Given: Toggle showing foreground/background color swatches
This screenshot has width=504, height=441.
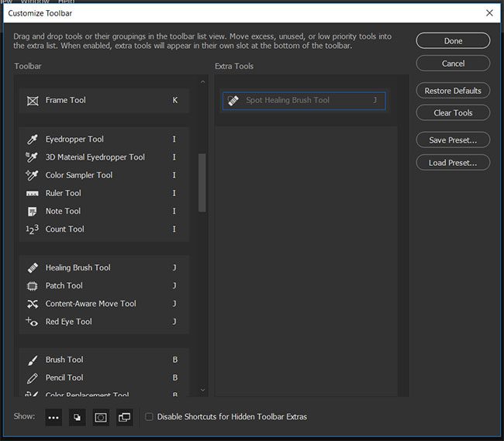Looking at the screenshot, I should pyautogui.click(x=77, y=417).
